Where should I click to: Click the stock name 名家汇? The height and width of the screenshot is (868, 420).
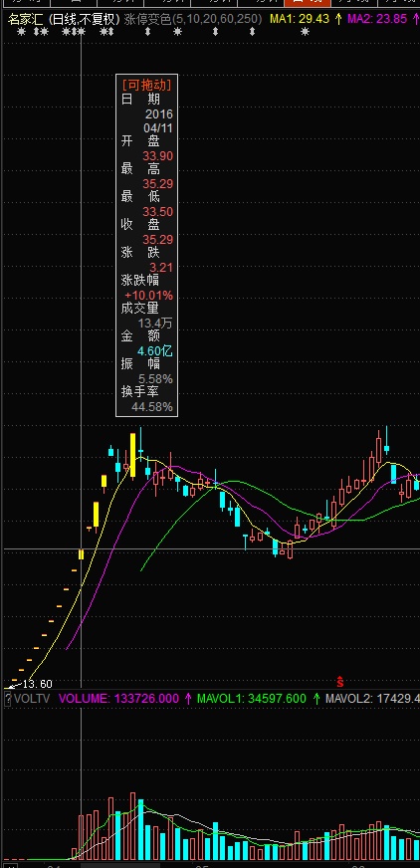(26, 19)
